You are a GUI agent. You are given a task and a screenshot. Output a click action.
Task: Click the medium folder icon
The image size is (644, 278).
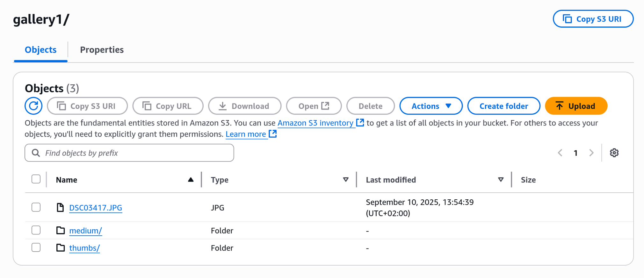61,230
